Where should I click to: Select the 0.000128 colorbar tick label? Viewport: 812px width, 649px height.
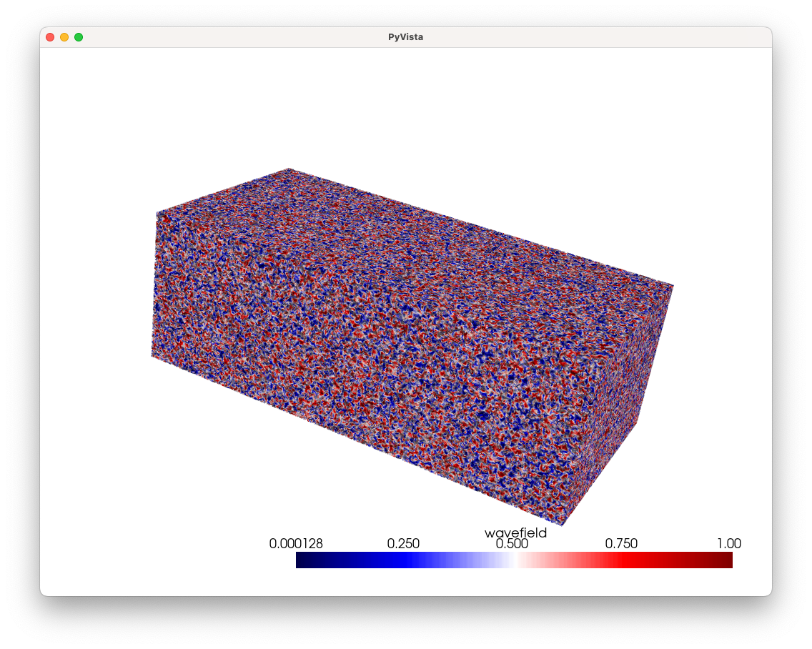click(296, 544)
